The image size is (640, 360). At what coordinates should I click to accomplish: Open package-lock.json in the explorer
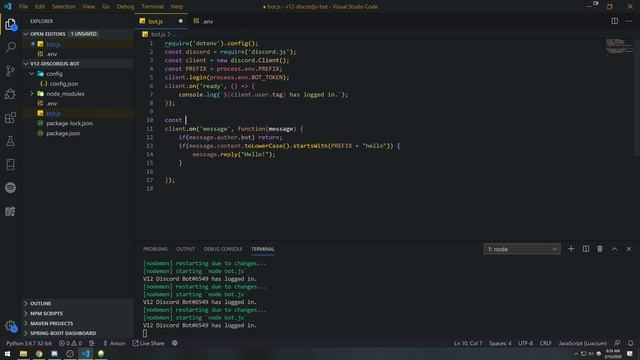coord(69,123)
